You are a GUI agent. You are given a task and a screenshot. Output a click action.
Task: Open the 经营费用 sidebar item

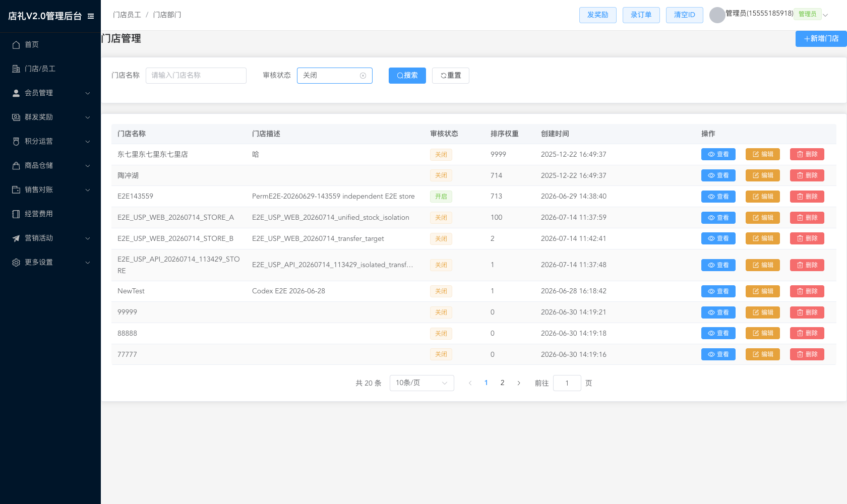click(50, 214)
